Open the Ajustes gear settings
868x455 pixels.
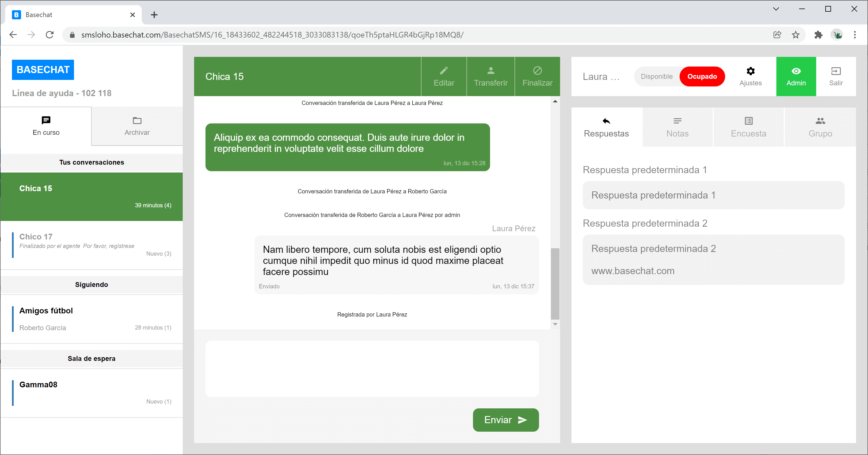click(750, 71)
